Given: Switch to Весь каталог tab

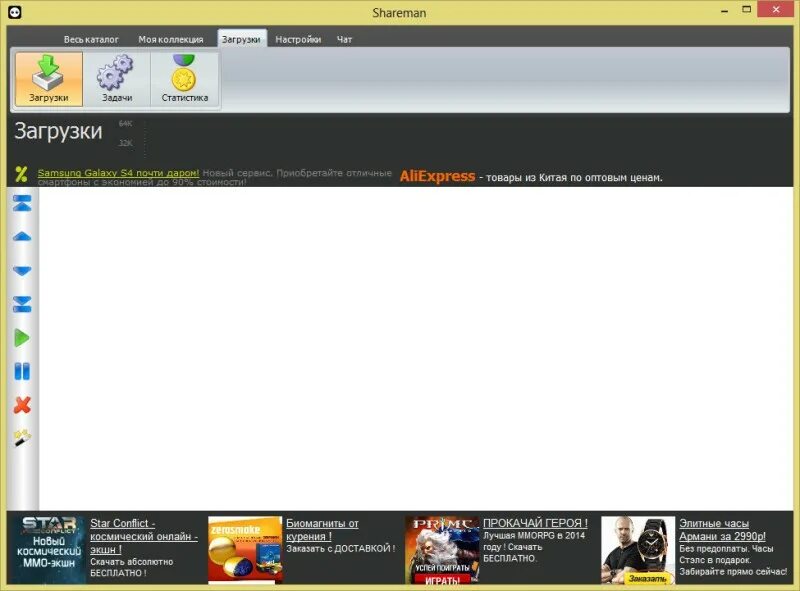Looking at the screenshot, I should (x=91, y=39).
